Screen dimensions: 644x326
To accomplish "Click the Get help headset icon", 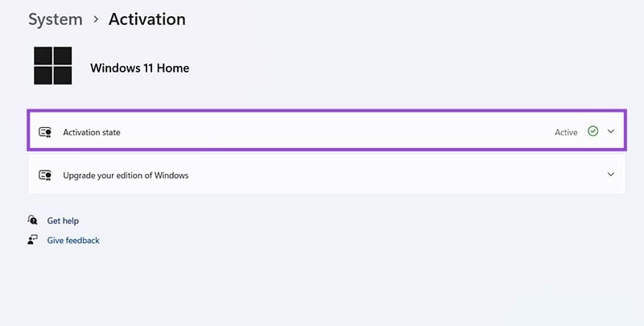I will coord(33,220).
